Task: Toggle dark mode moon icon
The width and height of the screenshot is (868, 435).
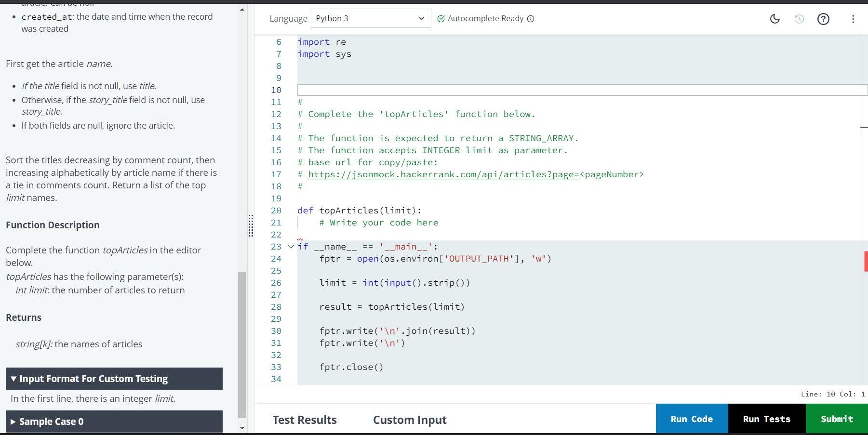Action: click(x=775, y=19)
